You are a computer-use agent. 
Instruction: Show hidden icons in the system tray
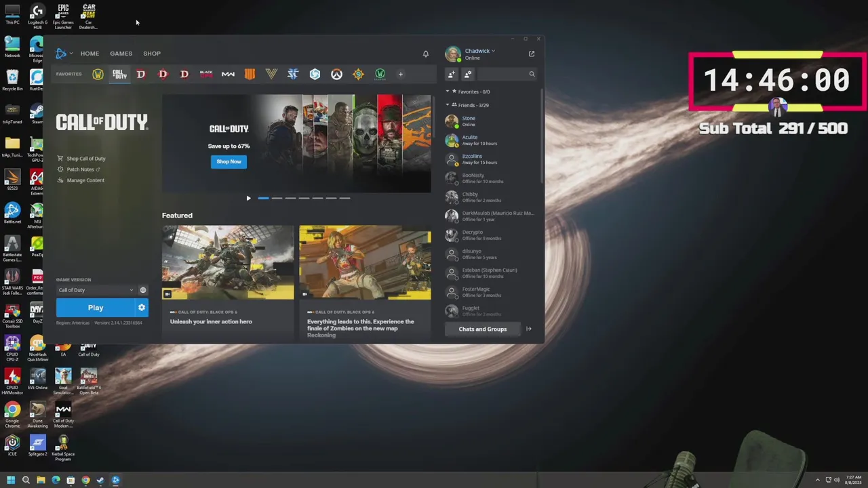(x=818, y=480)
